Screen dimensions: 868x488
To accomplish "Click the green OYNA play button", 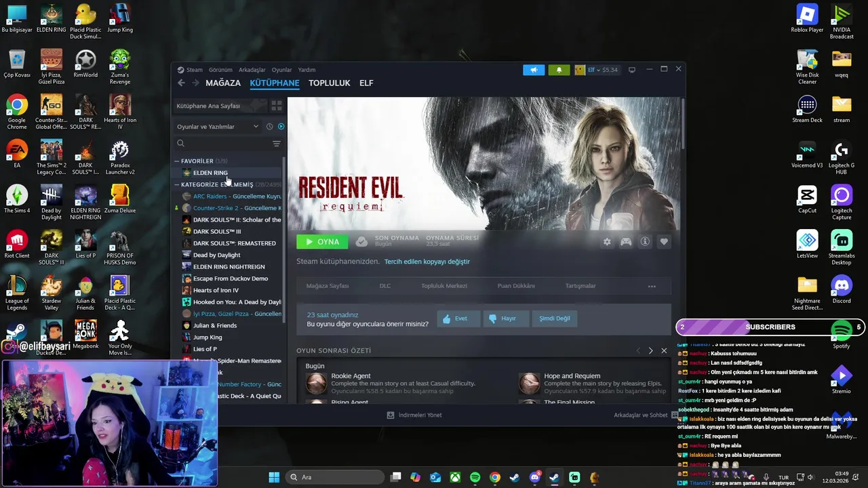I will click(322, 242).
